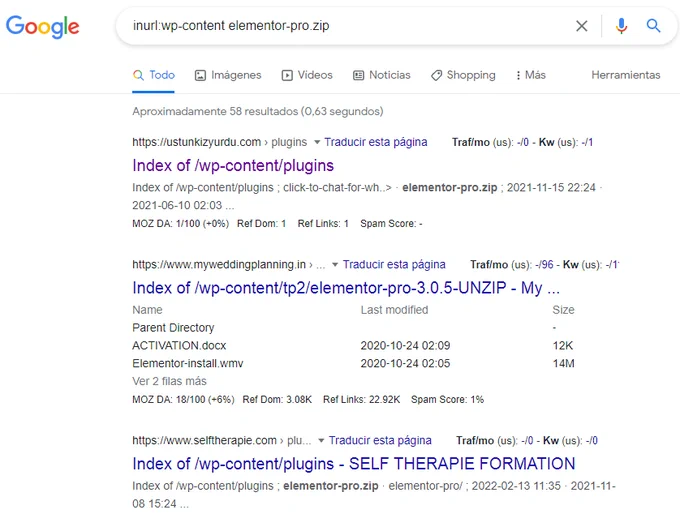Open ustunkizyurdu.com Index of /wp-content/plugins result
The width and height of the screenshot is (680, 514).
pos(233,165)
